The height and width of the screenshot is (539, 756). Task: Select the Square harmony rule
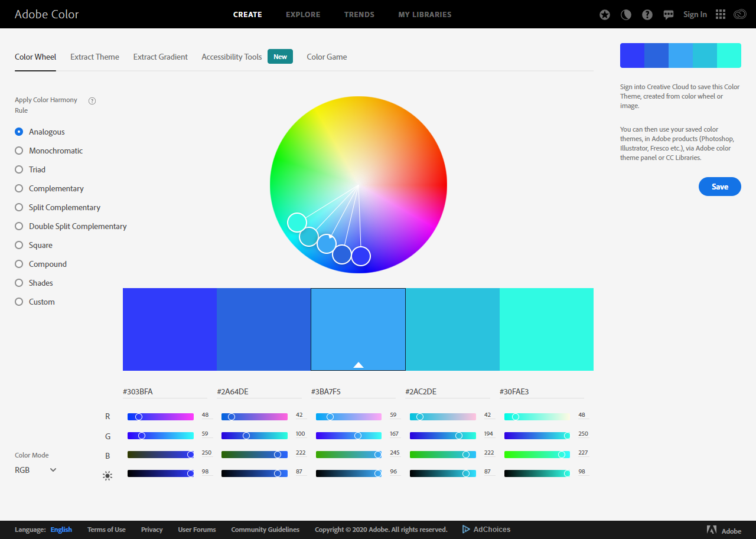[34, 245]
